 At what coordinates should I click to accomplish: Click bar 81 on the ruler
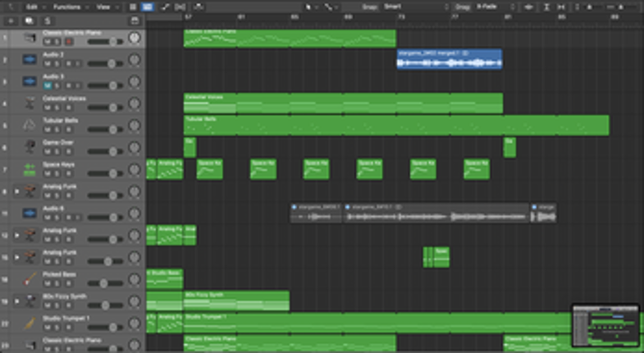[x=508, y=17]
